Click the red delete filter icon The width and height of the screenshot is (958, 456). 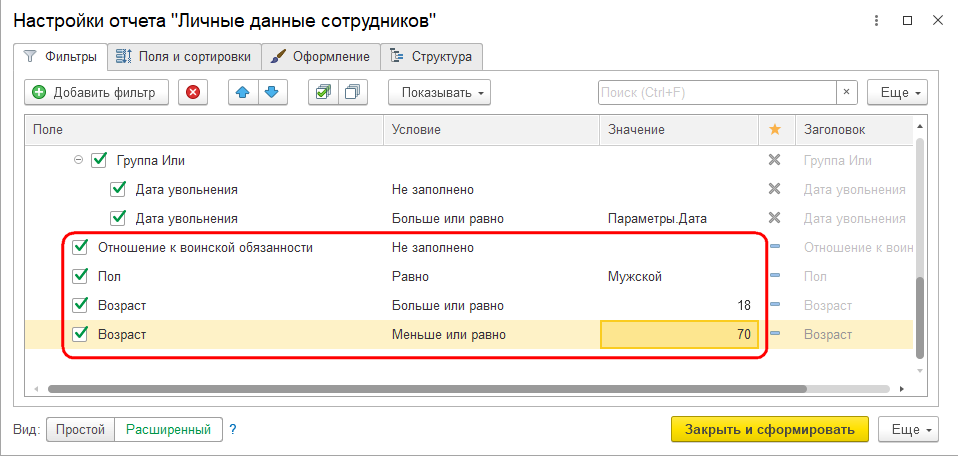193,93
